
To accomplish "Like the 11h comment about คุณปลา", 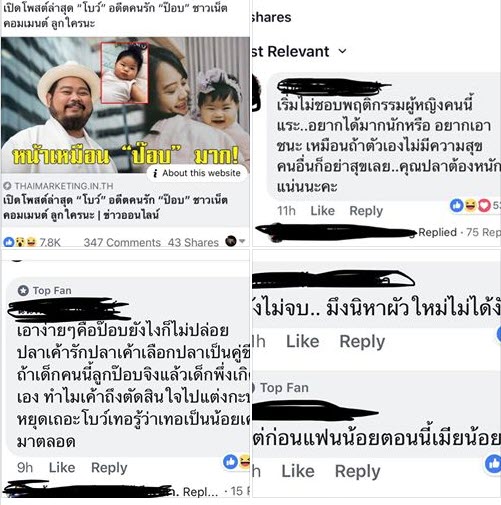I will tap(322, 211).
